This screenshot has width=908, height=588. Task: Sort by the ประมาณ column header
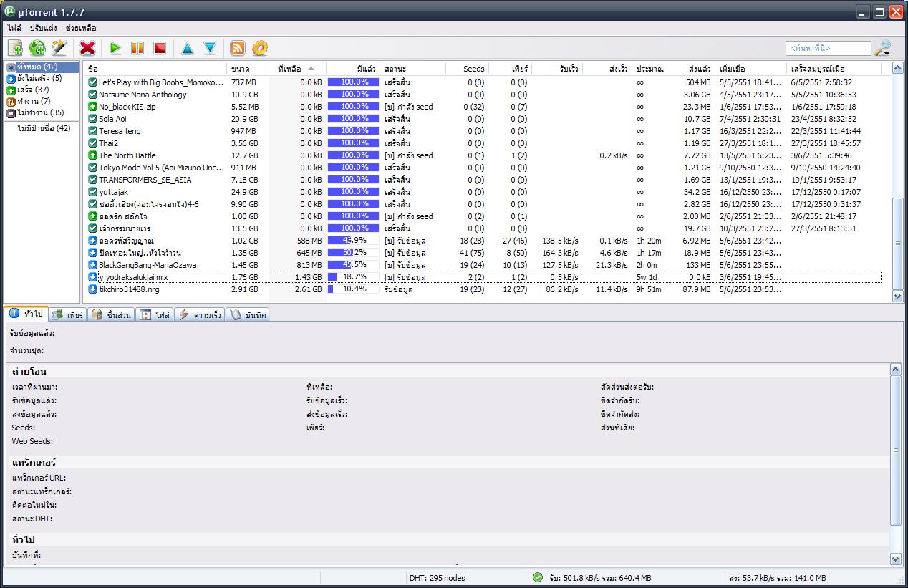[x=651, y=69]
